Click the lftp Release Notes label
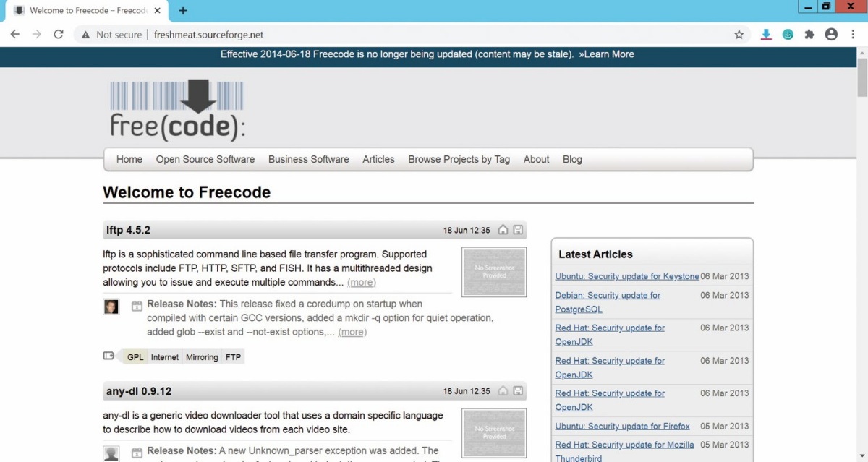868x462 pixels. [182, 304]
